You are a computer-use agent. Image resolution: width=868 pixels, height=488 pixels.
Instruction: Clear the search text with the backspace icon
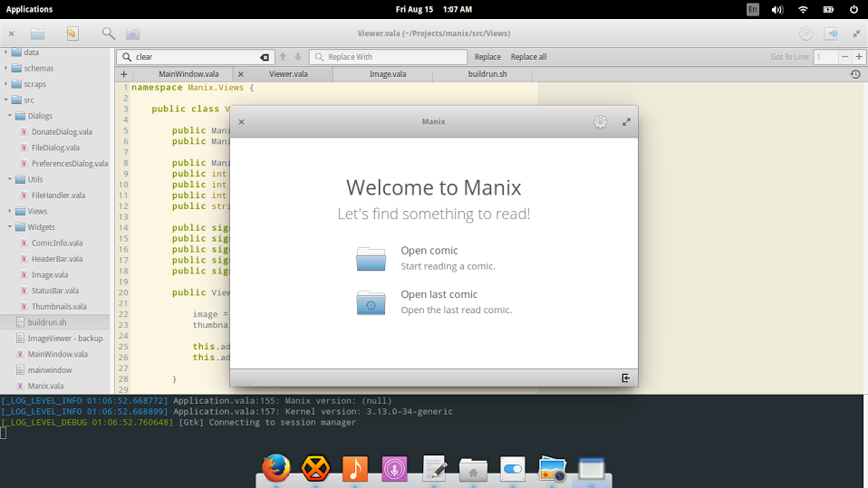tap(265, 57)
